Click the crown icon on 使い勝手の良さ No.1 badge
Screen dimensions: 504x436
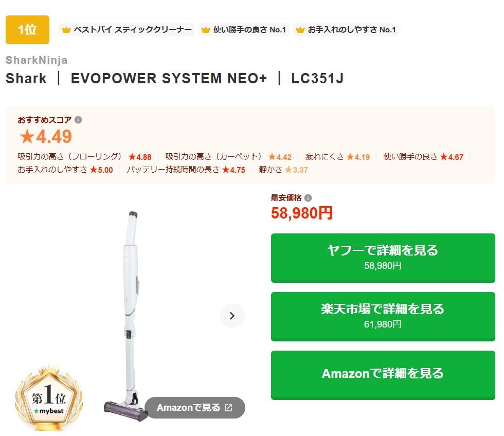click(x=206, y=30)
